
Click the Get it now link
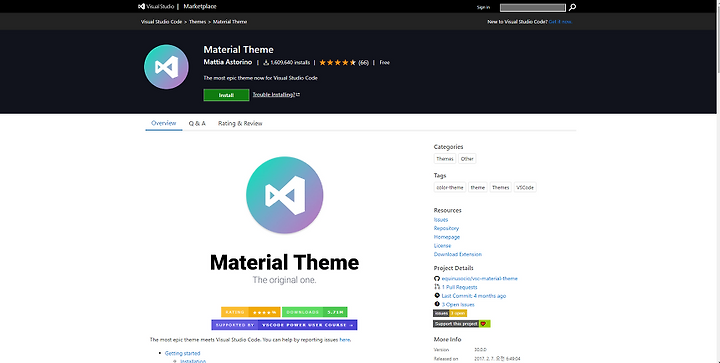click(560, 22)
